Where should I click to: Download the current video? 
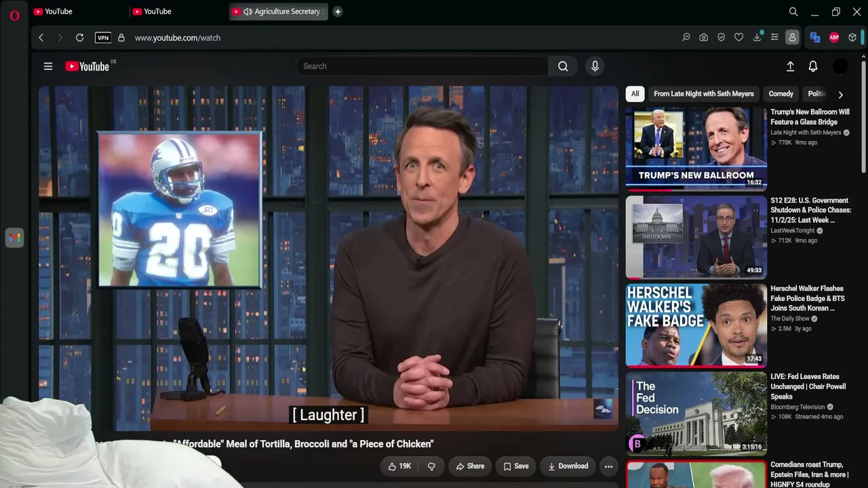(568, 466)
